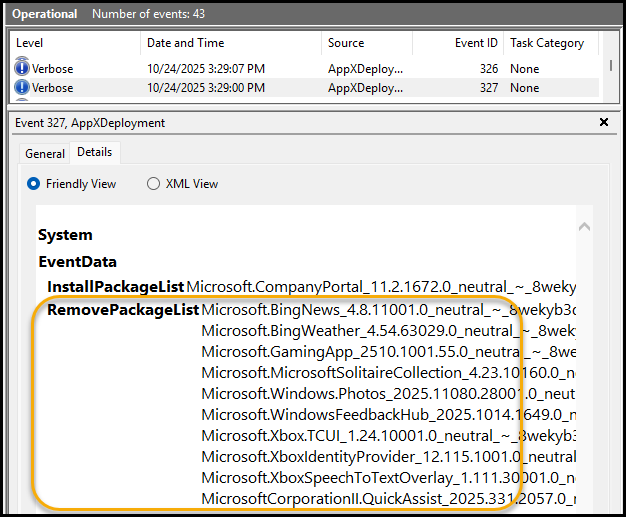The image size is (626, 517).
Task: Click the Task Category column header
Action: click(x=546, y=43)
